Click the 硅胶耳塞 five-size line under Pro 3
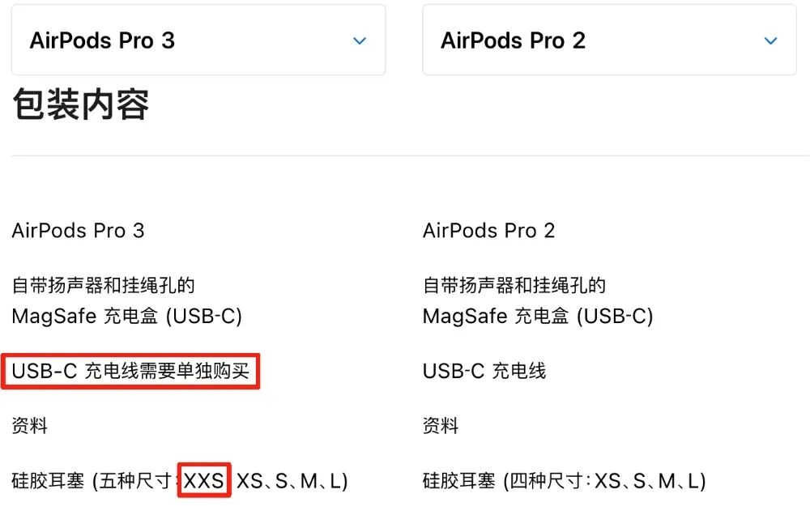The image size is (810, 532). 177,480
